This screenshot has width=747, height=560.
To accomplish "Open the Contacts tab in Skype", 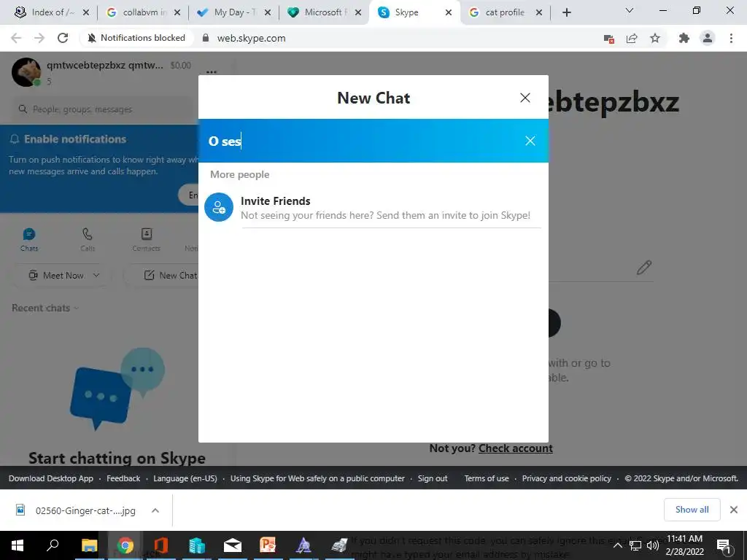I will (x=146, y=239).
